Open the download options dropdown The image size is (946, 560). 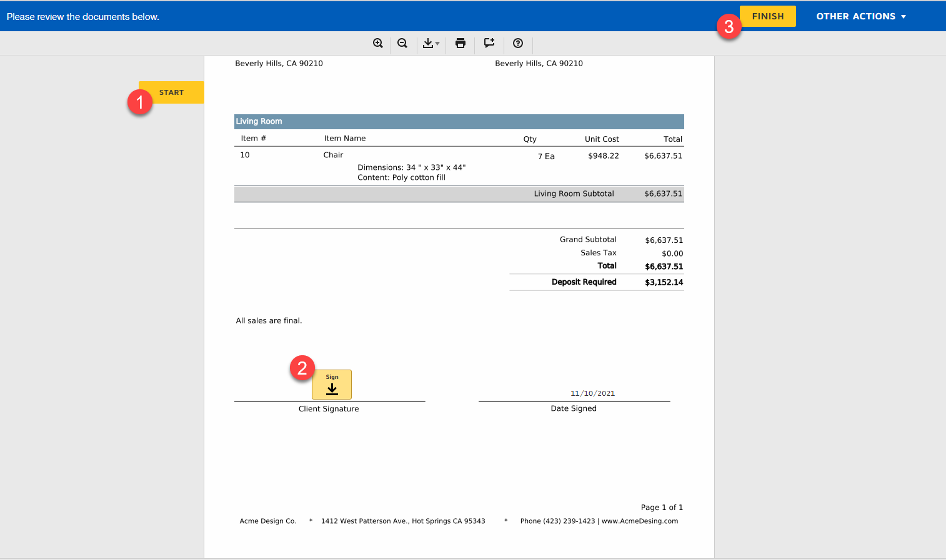[431, 43]
